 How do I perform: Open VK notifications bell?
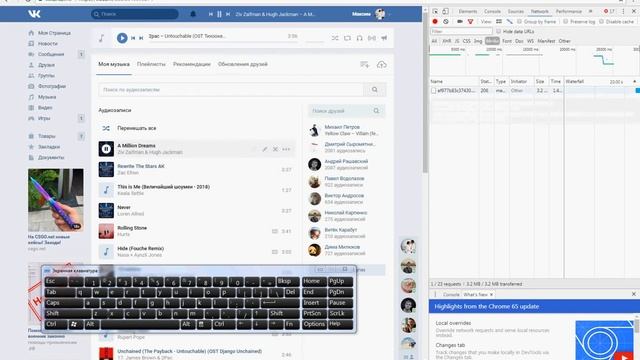[193, 14]
